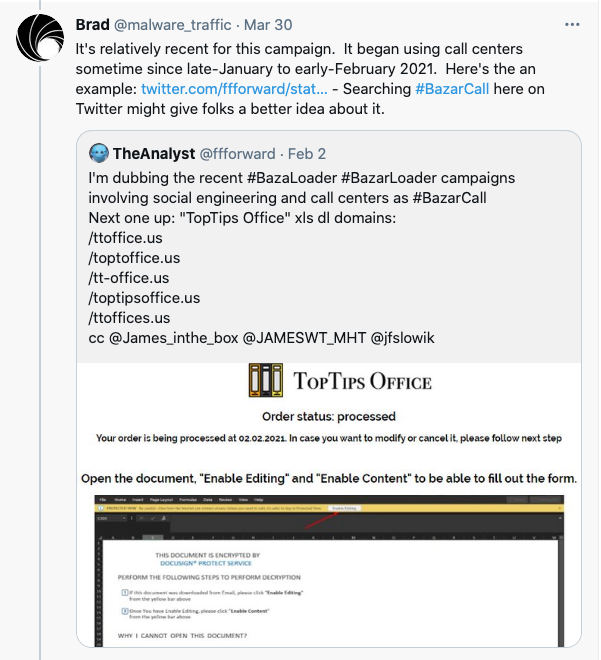Click TheAnalyst's small profile avatar

98,153
